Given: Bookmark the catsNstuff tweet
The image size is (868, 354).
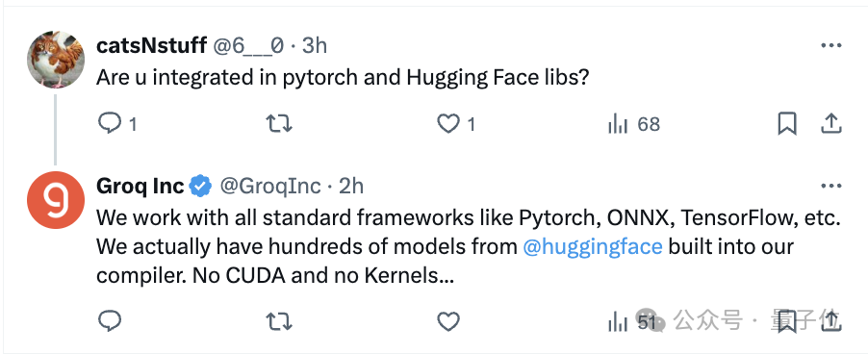Looking at the screenshot, I should click(786, 124).
